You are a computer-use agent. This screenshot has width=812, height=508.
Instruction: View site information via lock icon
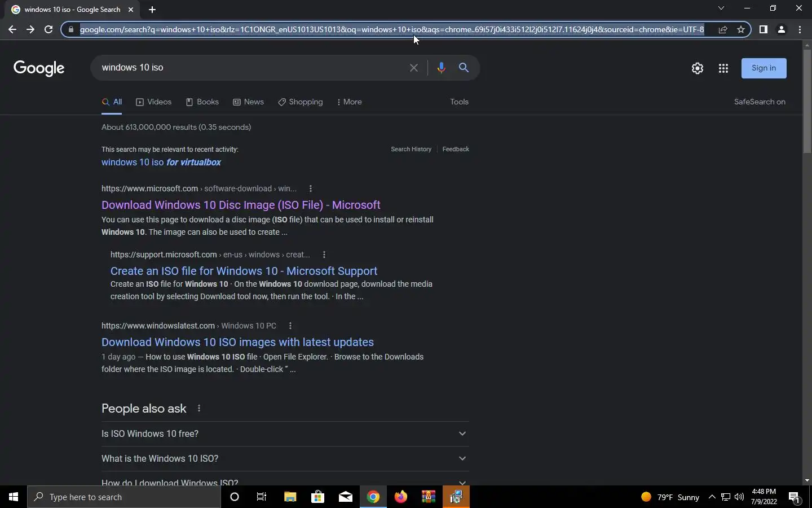pos(70,29)
